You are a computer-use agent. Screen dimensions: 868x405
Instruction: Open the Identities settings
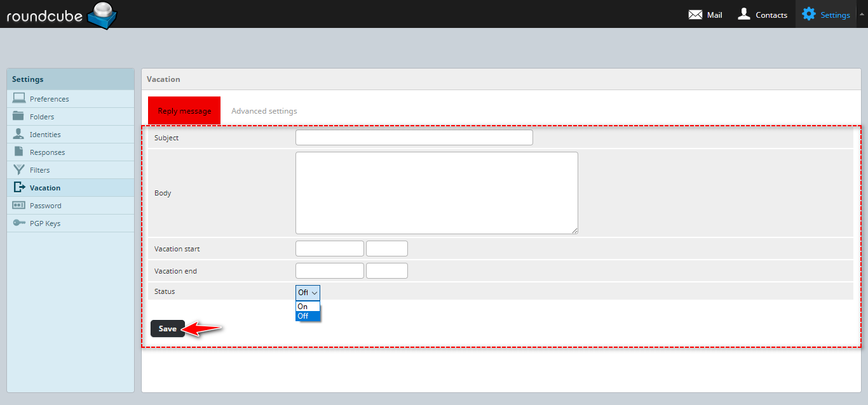click(71, 134)
